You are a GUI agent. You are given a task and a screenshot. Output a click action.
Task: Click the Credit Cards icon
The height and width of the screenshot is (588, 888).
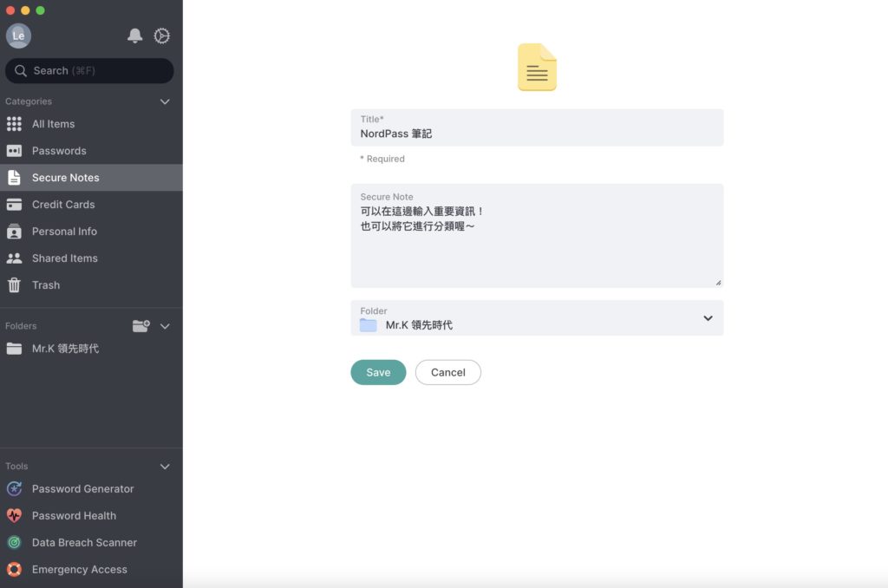click(x=14, y=205)
